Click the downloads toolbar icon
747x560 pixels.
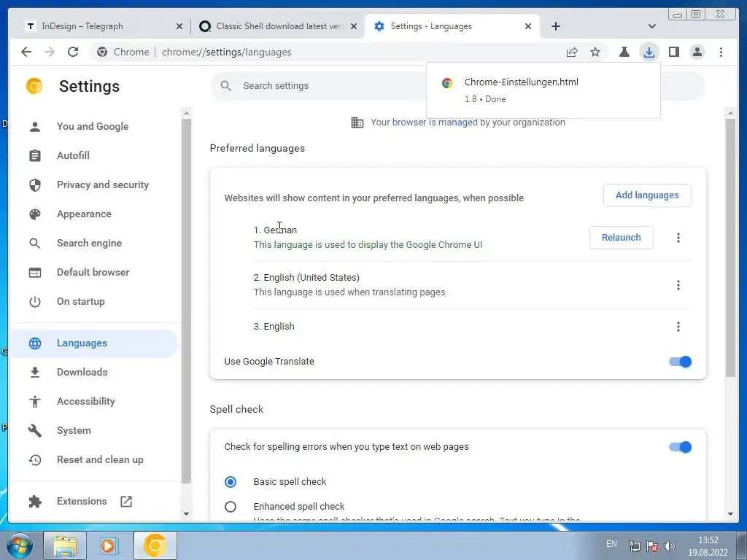649,52
